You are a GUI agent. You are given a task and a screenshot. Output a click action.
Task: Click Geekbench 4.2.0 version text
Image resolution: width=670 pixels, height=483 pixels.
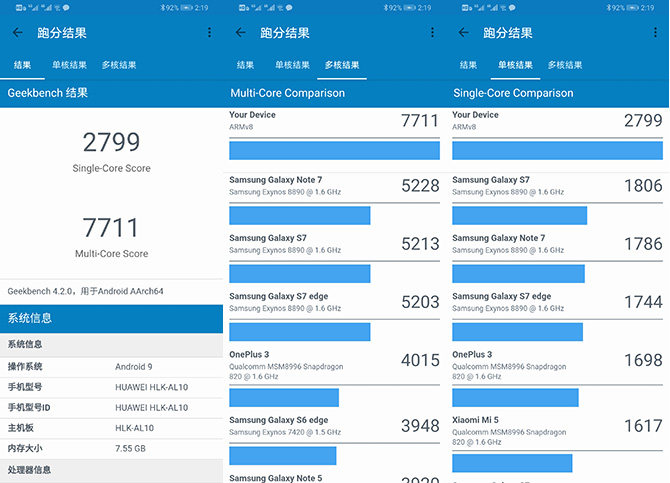click(x=85, y=291)
